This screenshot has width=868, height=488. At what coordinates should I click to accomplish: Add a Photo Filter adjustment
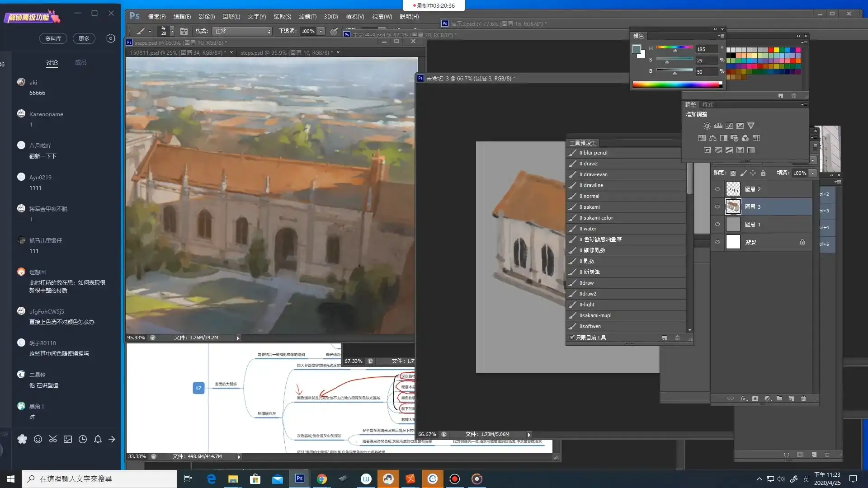click(x=734, y=138)
